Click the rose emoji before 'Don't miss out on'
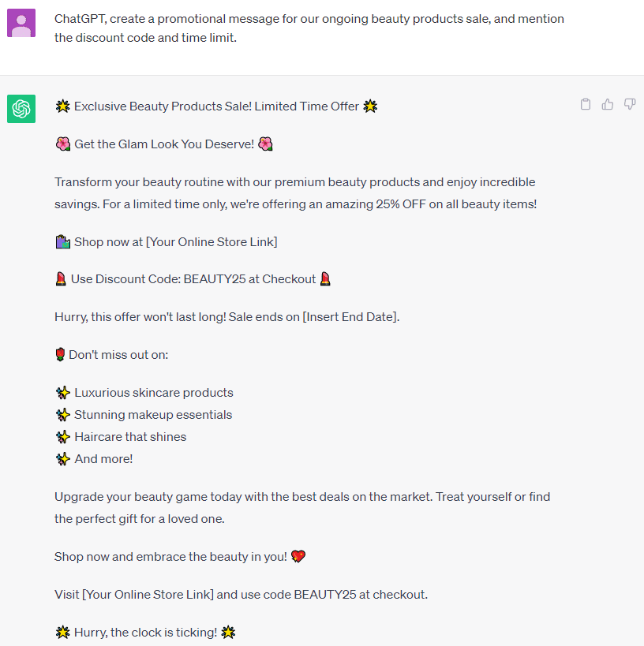 [x=60, y=355]
